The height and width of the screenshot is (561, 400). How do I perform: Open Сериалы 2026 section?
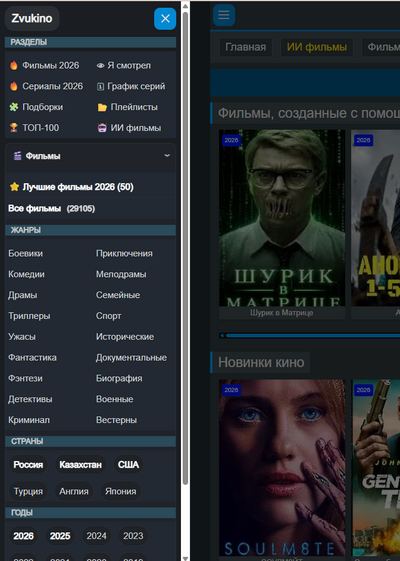[53, 86]
